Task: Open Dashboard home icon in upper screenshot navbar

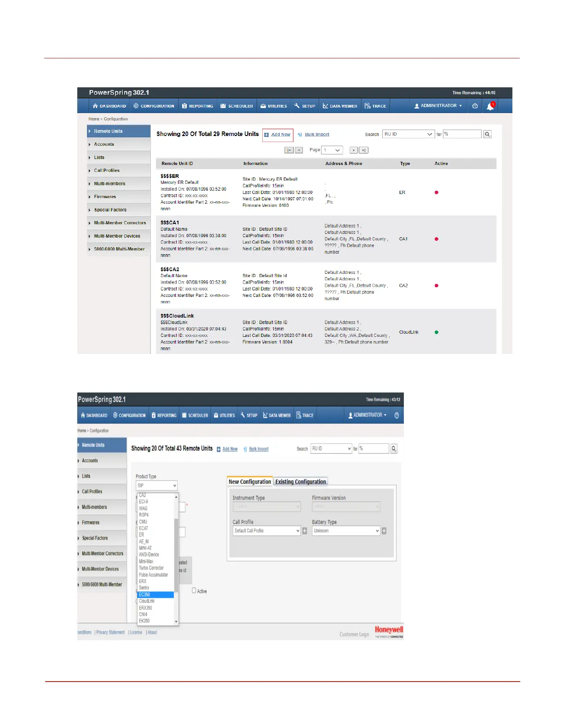Action: click(x=95, y=106)
